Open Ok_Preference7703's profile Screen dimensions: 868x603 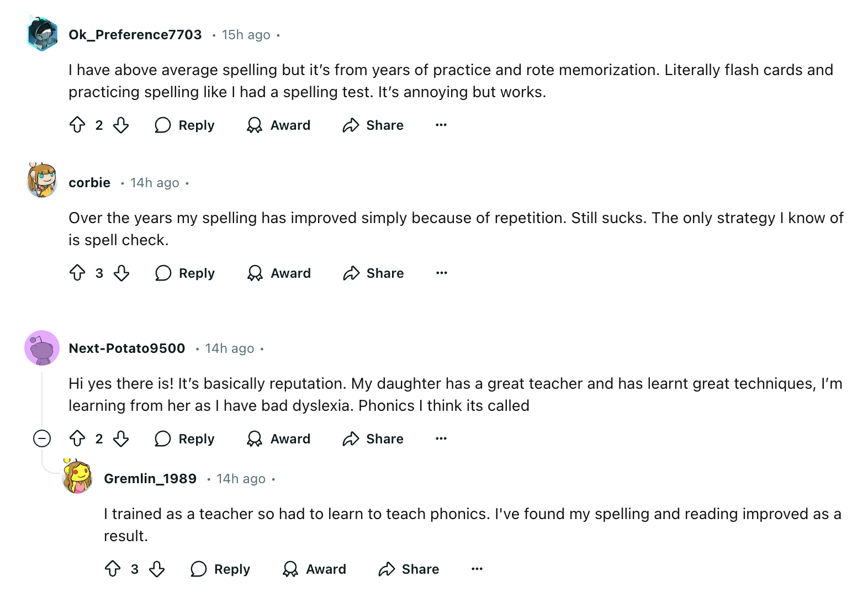[x=134, y=34]
